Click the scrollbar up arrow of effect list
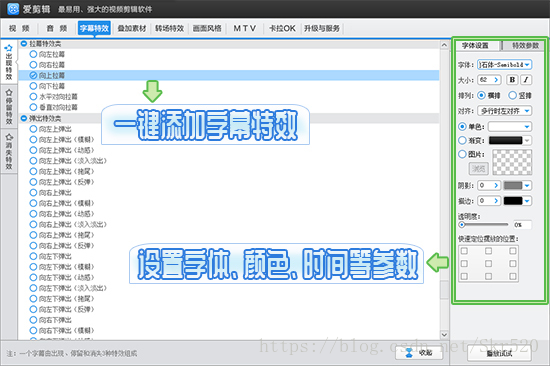The width and height of the screenshot is (550, 366). 444,45
